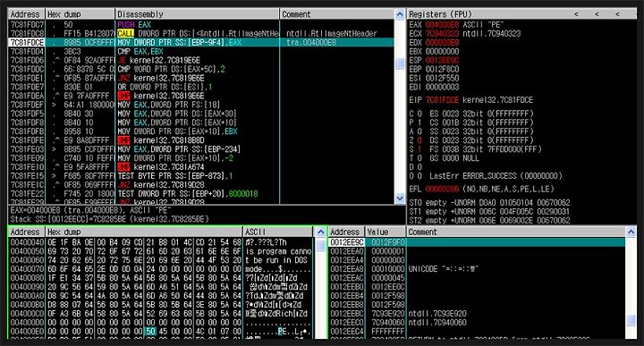Viewport: 644px width, 346px height.
Task: Select the EFL register value 00000286
Action: (442, 190)
